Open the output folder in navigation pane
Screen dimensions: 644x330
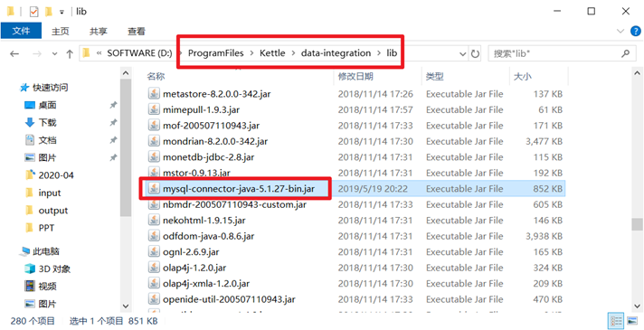pos(53,211)
